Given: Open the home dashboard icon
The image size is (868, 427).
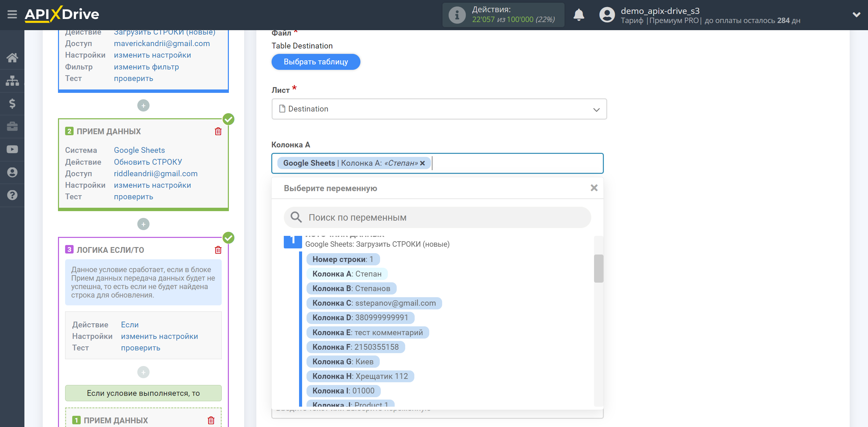Looking at the screenshot, I should [12, 58].
